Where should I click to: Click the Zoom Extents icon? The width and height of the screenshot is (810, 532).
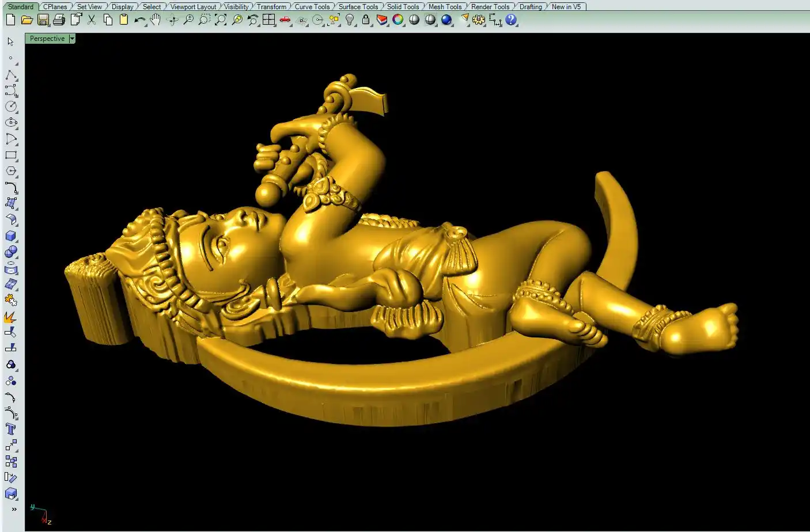point(221,20)
